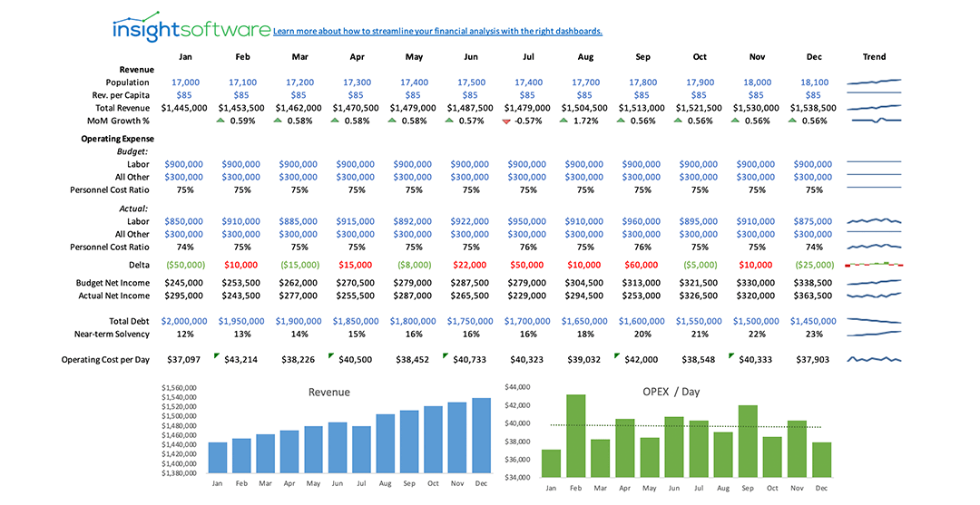
Task: Select the Feb bar in OPEX chart
Action: tap(575, 436)
